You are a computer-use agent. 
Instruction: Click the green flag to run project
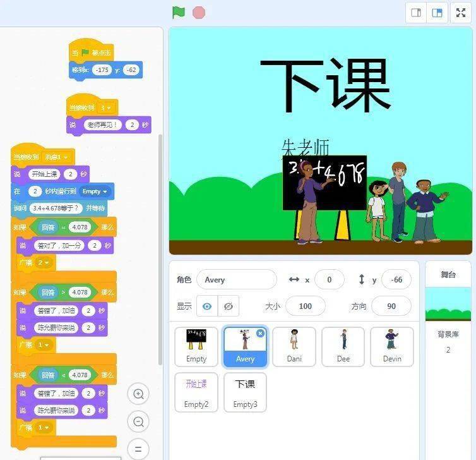tap(179, 13)
